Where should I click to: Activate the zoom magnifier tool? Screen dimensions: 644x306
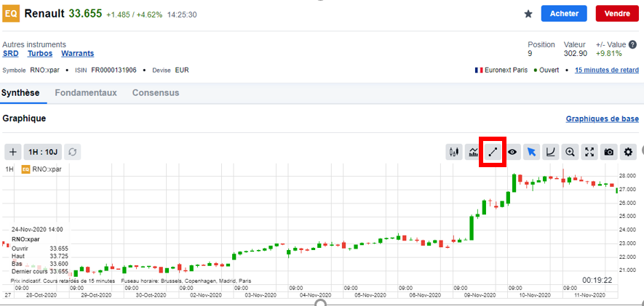point(570,152)
